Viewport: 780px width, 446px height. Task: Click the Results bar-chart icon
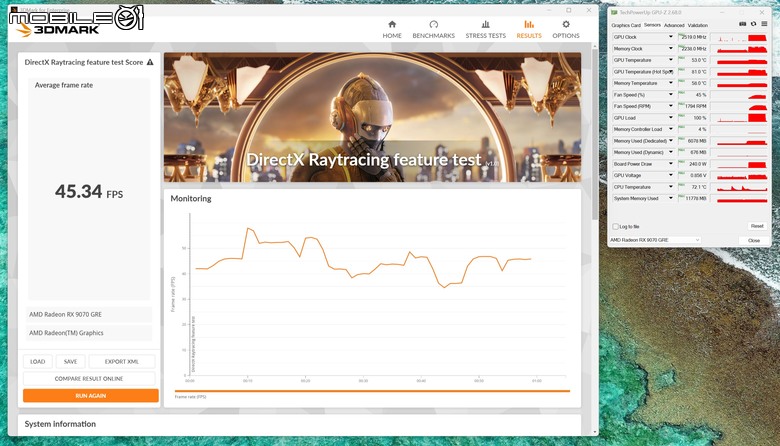click(529, 24)
